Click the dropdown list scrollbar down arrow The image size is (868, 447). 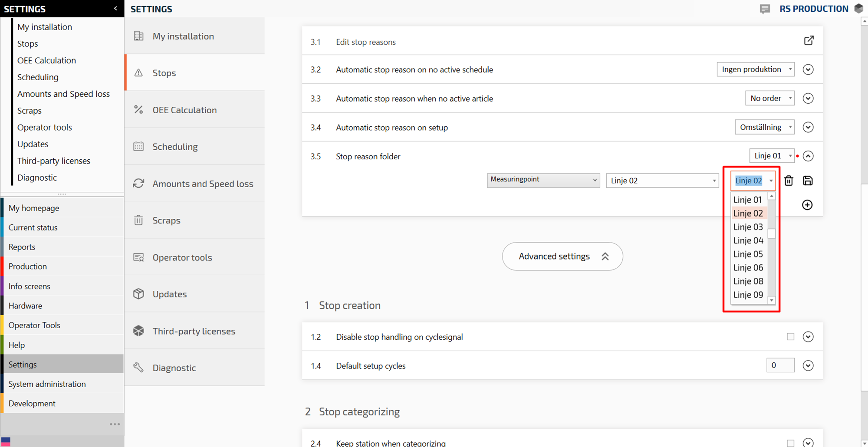(772, 300)
